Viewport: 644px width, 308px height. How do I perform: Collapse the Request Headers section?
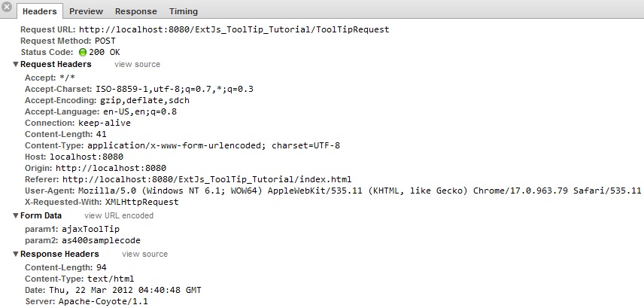click(x=16, y=64)
